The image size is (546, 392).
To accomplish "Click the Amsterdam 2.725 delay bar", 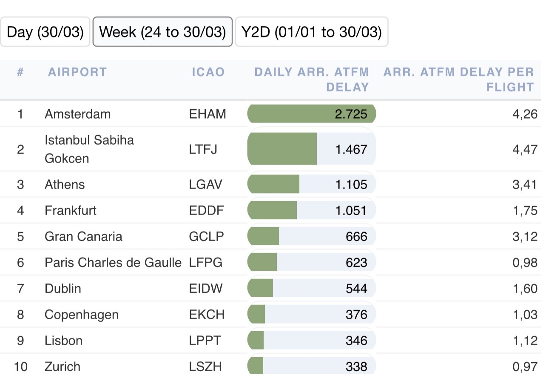I will [x=311, y=114].
